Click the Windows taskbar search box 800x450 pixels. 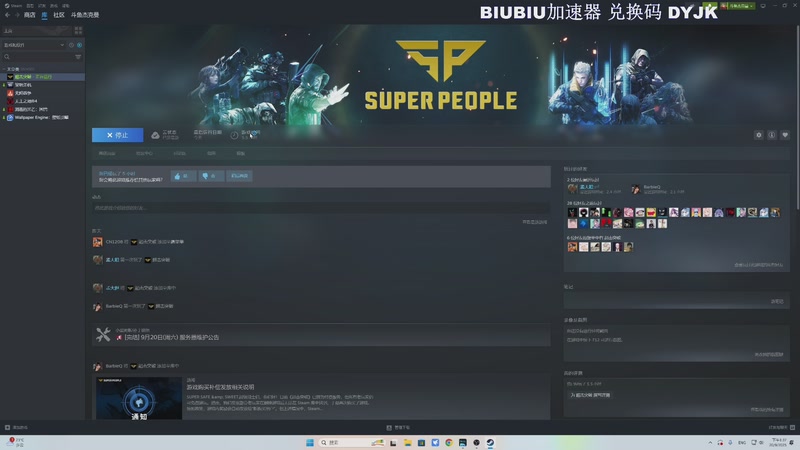click(x=352, y=442)
